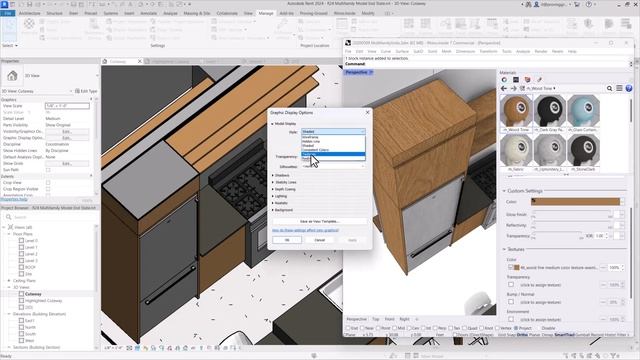The width and height of the screenshot is (640, 360).
Task: Open the Architecture ribbon tab in Revit
Action: point(29,13)
